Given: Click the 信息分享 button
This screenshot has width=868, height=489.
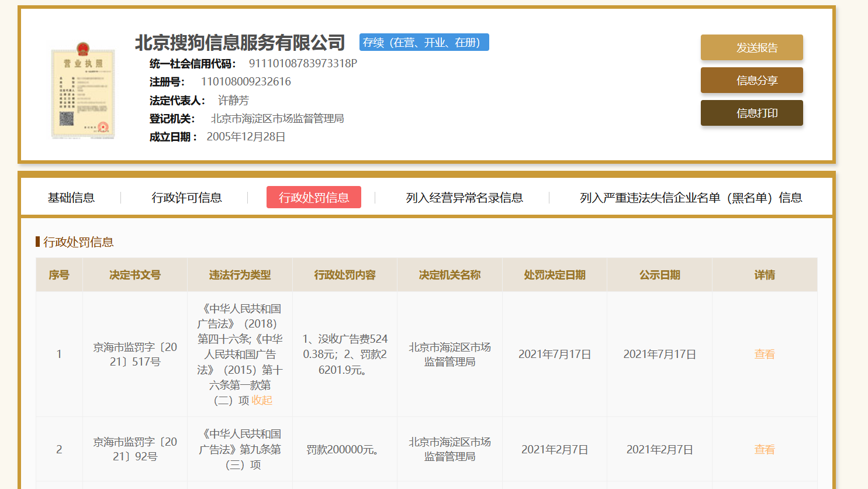Looking at the screenshot, I should (752, 80).
